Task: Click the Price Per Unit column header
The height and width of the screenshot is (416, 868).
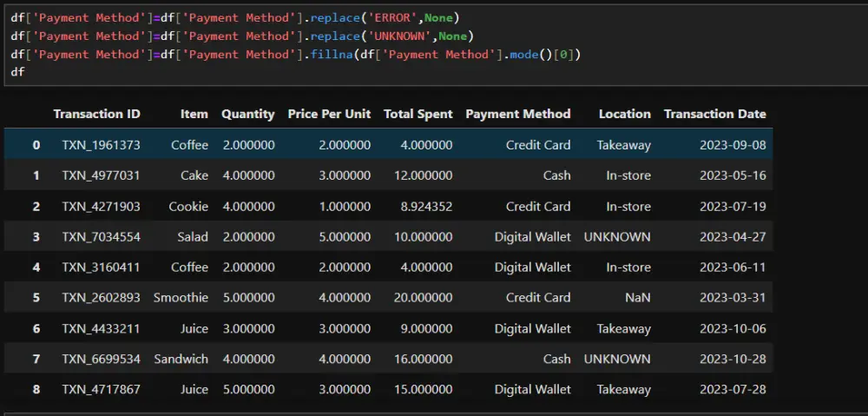Action: (x=329, y=114)
